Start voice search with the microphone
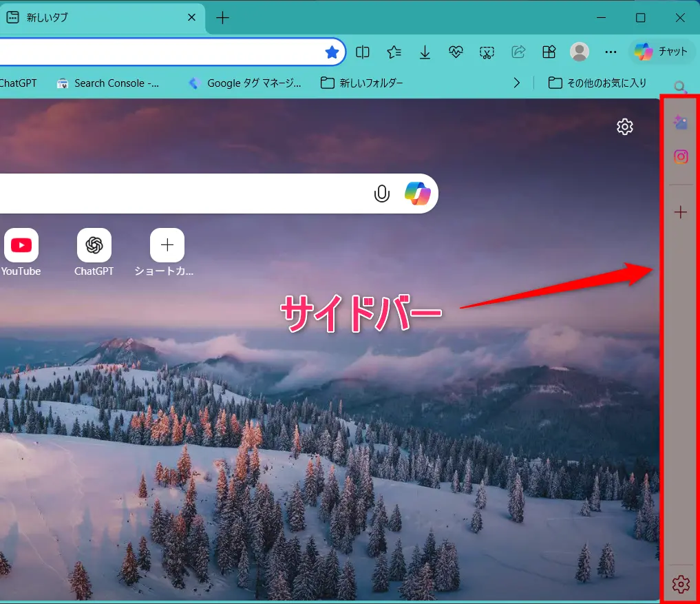Image resolution: width=700 pixels, height=604 pixels. [381, 194]
